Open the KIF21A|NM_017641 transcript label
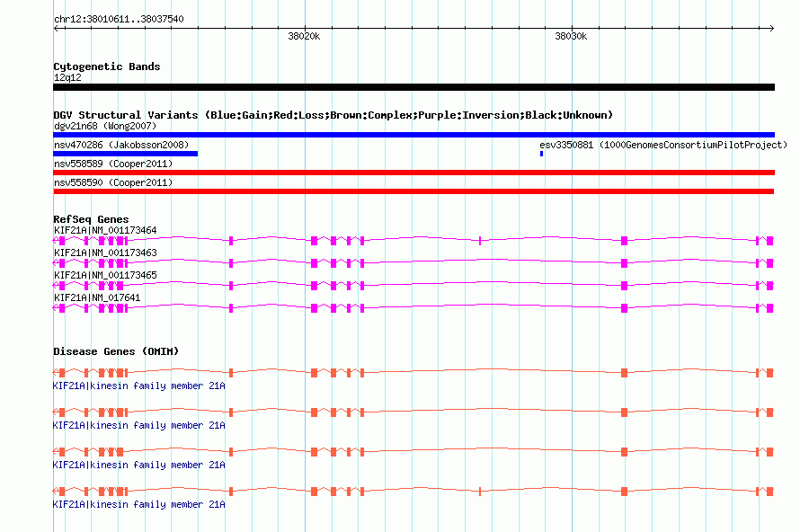800x532 pixels. tap(97, 297)
